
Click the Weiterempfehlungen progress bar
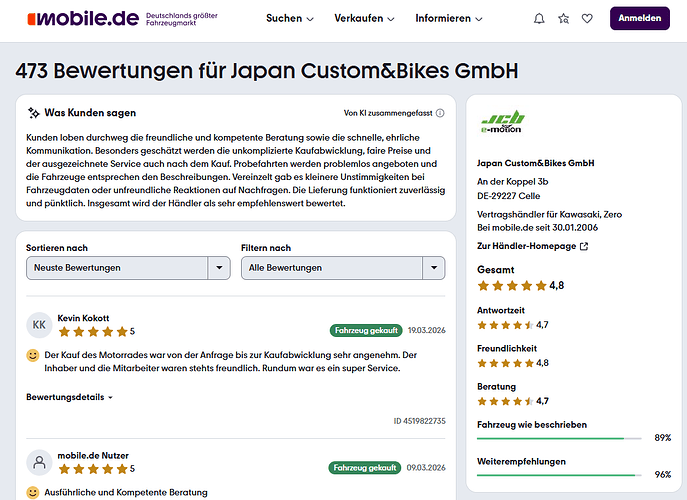tap(560, 475)
